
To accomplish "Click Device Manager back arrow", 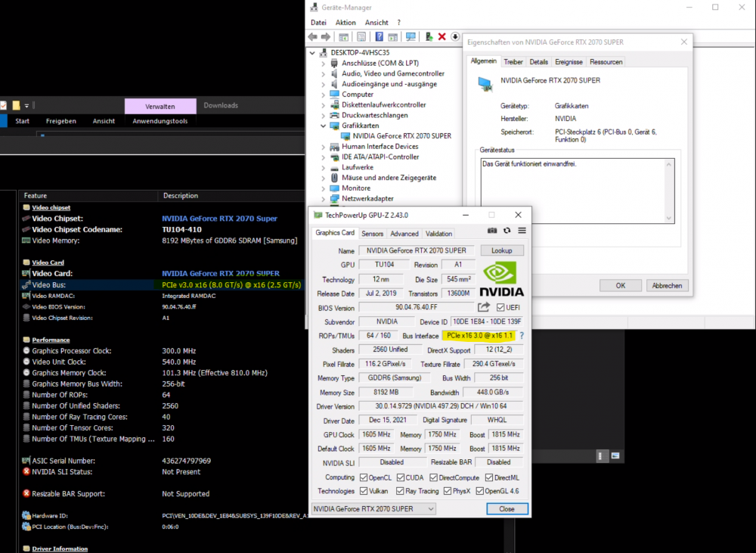I will pyautogui.click(x=312, y=36).
